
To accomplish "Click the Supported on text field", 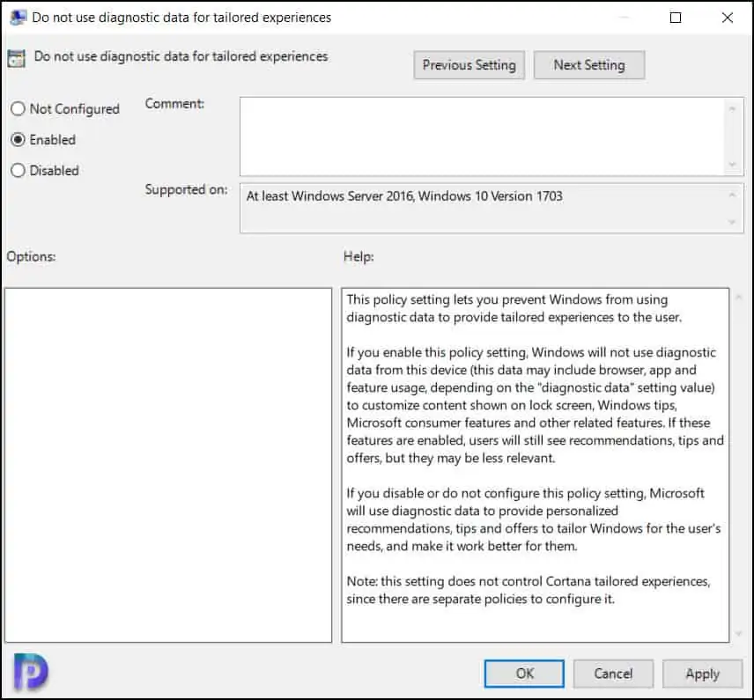I will (484, 208).
